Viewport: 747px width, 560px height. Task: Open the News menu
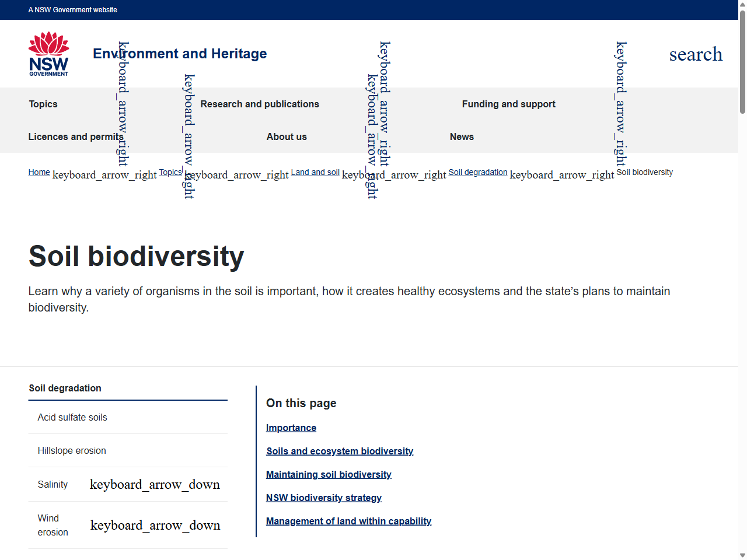click(x=462, y=136)
